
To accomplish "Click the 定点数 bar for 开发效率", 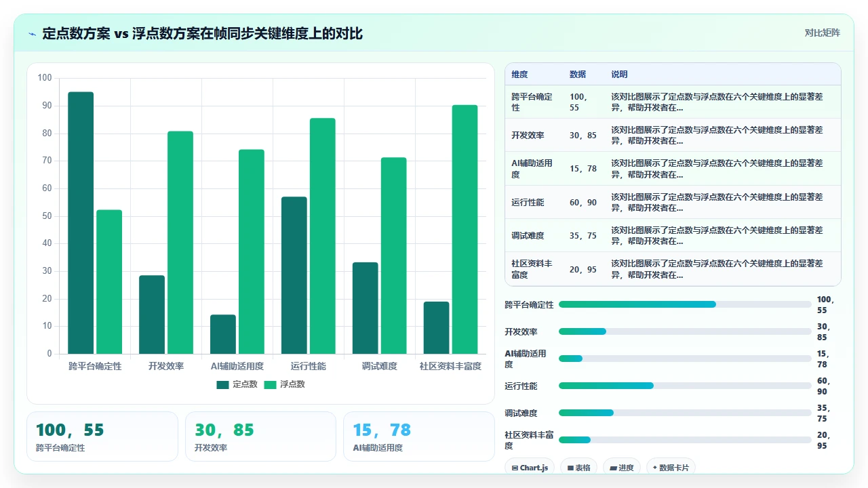I will point(152,314).
